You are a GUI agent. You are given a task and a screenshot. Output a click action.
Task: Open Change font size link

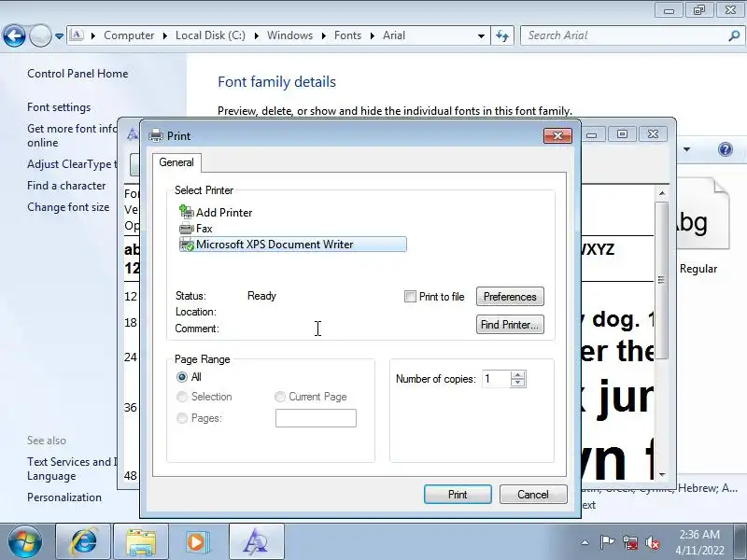[x=68, y=207]
